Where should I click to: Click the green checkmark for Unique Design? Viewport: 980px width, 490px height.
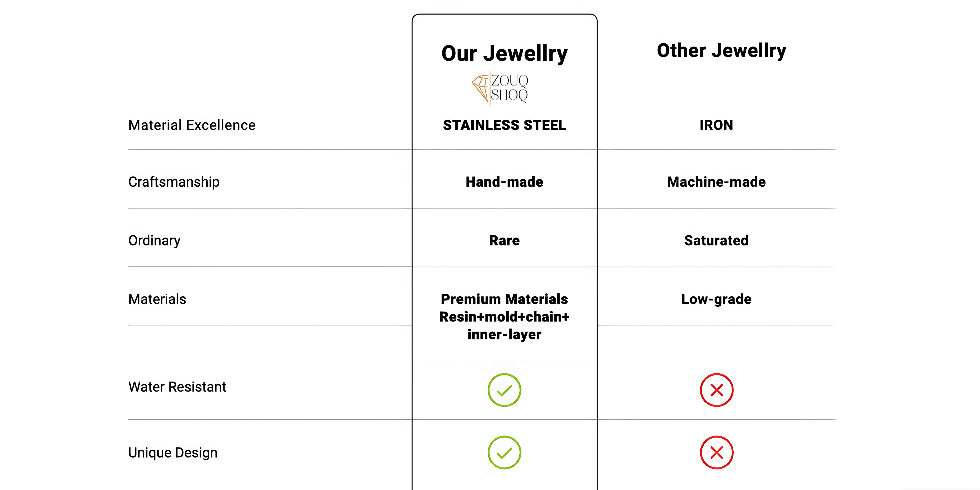504,452
